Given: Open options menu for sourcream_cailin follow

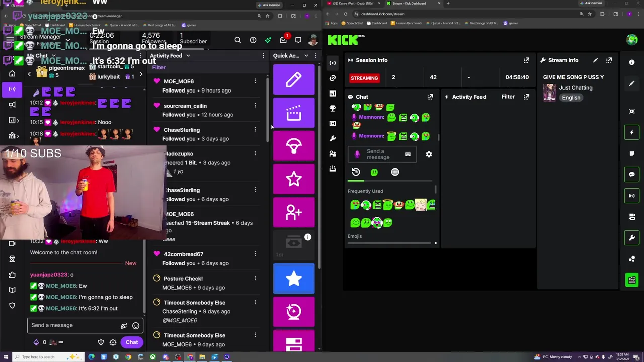Looking at the screenshot, I should [x=255, y=106].
